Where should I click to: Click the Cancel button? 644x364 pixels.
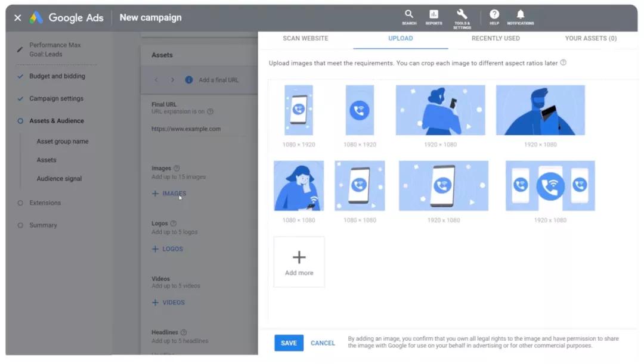coord(323,343)
